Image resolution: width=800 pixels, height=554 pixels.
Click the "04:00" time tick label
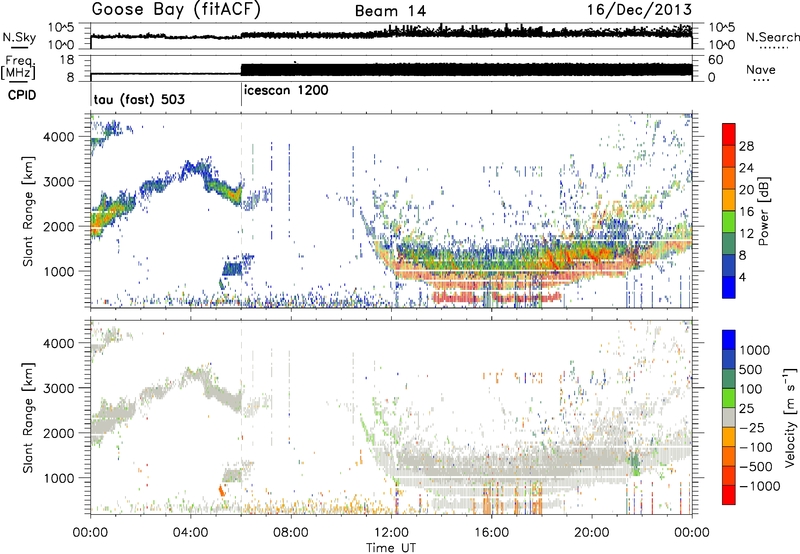point(190,533)
